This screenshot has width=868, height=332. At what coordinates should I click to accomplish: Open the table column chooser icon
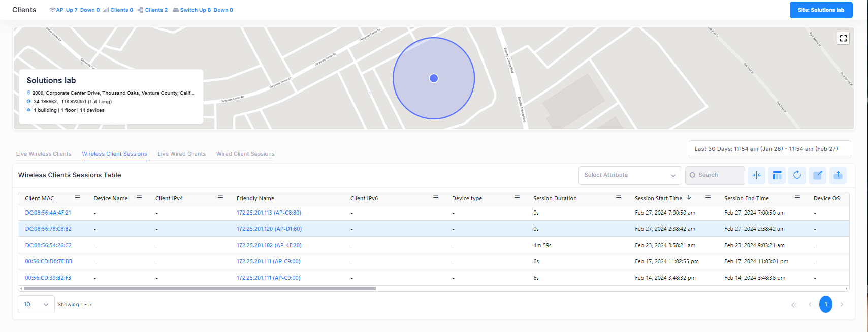777,175
